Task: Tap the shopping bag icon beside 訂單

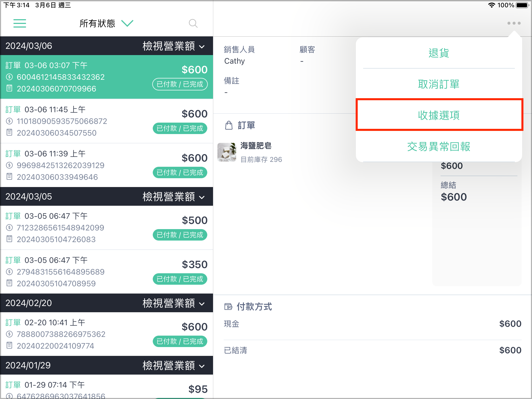Action: [x=229, y=125]
